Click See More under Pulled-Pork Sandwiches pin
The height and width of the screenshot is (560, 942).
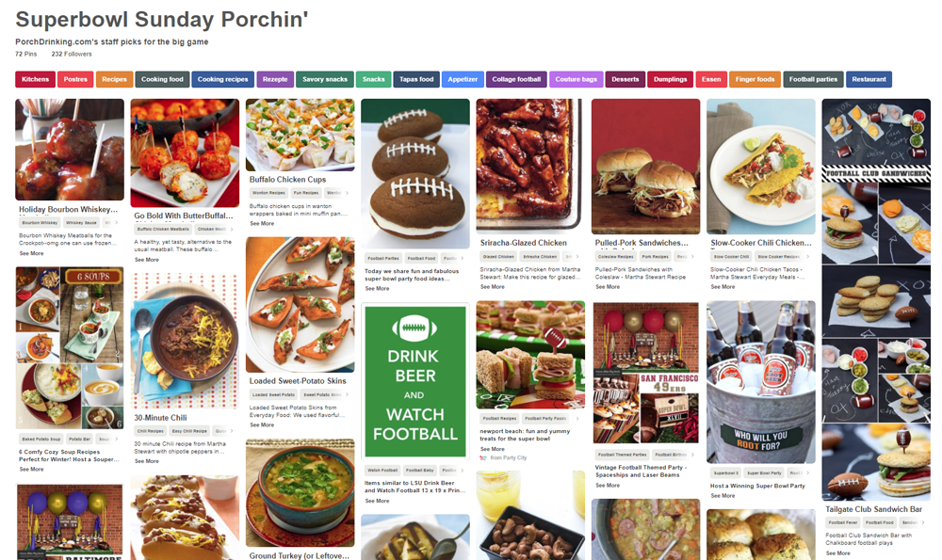pos(608,287)
